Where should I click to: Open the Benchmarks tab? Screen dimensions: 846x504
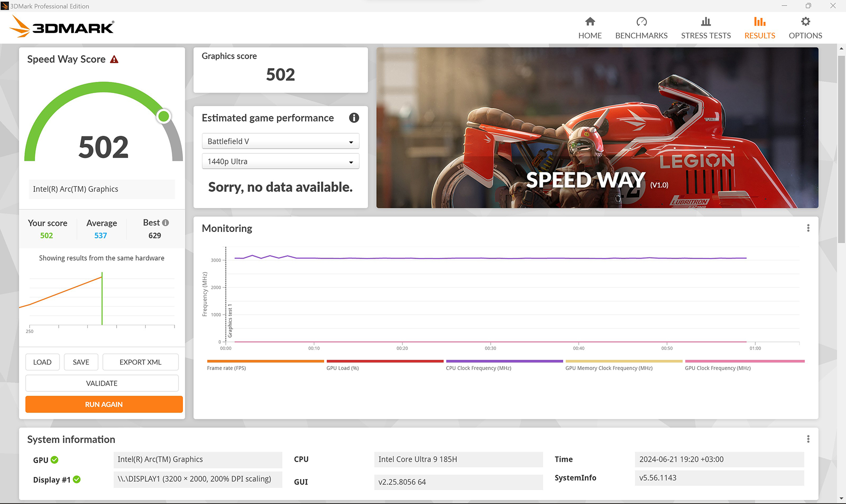(641, 28)
